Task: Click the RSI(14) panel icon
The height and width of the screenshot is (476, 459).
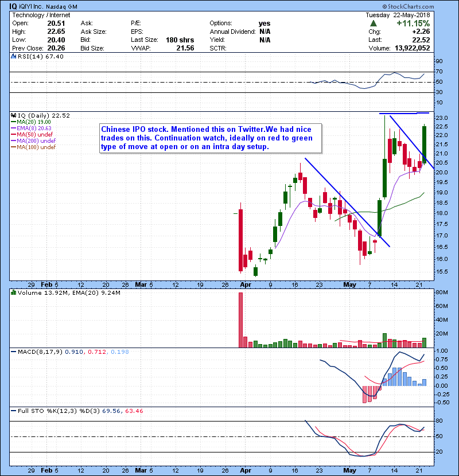Action: click(13, 56)
